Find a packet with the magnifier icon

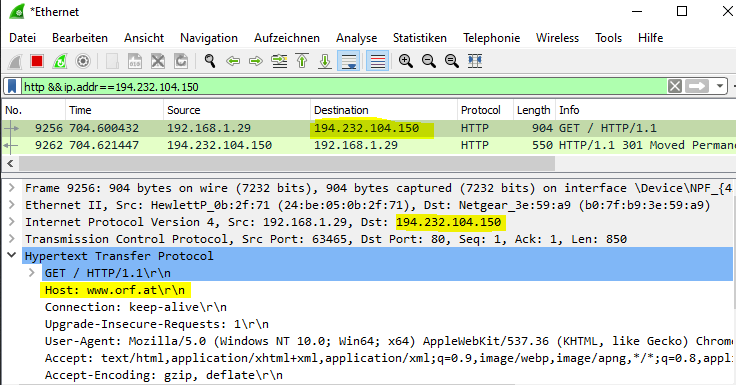click(x=210, y=62)
